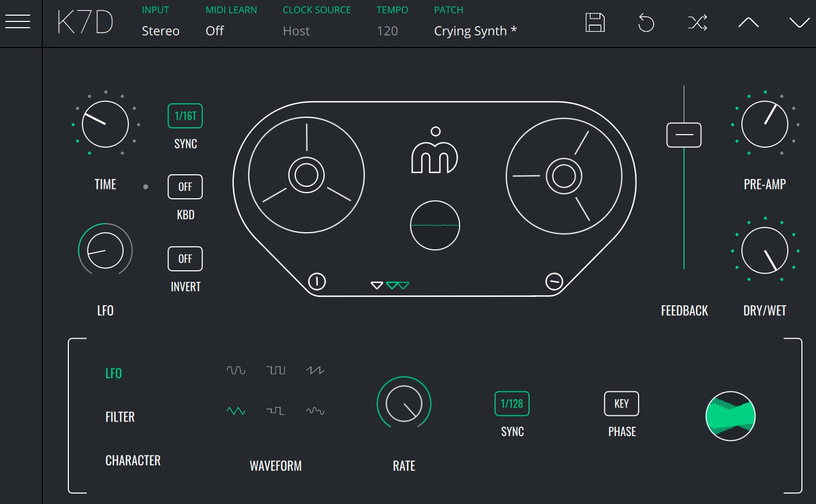Click the 1/16T time sync button
The height and width of the screenshot is (504, 816).
[185, 116]
